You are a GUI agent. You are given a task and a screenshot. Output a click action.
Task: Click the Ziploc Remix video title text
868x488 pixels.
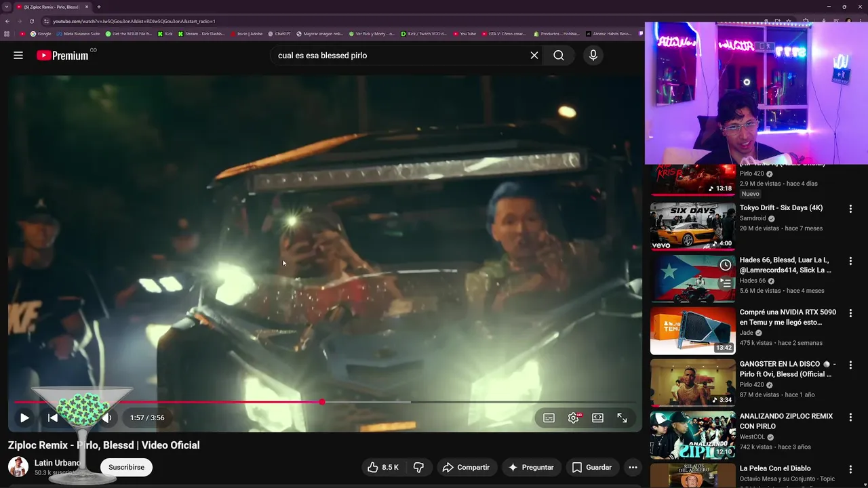[x=104, y=445]
